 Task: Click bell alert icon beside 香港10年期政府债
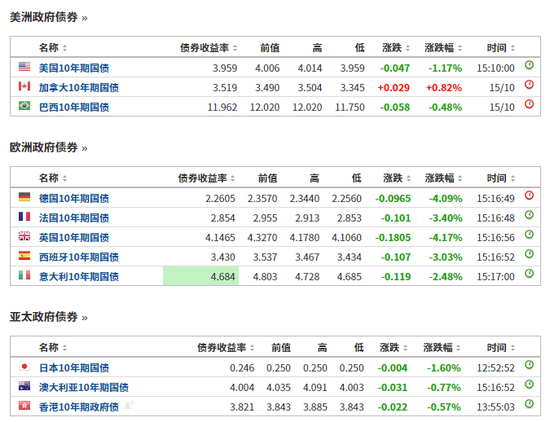coord(129,405)
